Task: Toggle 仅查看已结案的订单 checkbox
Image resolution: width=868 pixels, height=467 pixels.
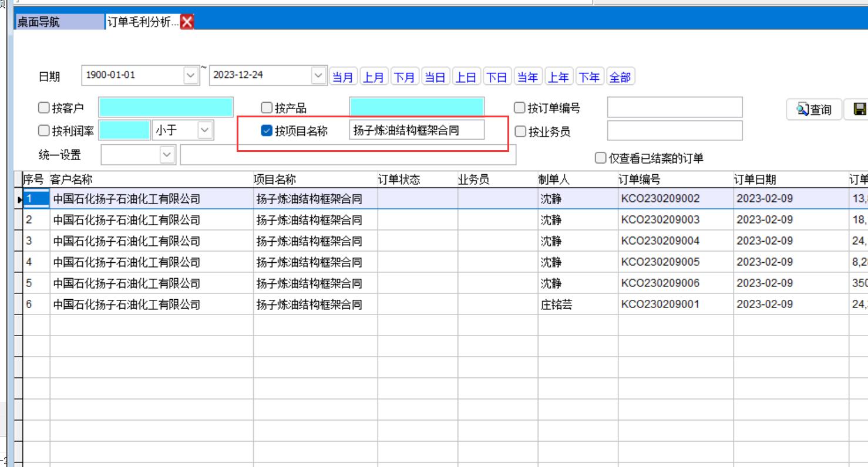Action: (x=600, y=158)
